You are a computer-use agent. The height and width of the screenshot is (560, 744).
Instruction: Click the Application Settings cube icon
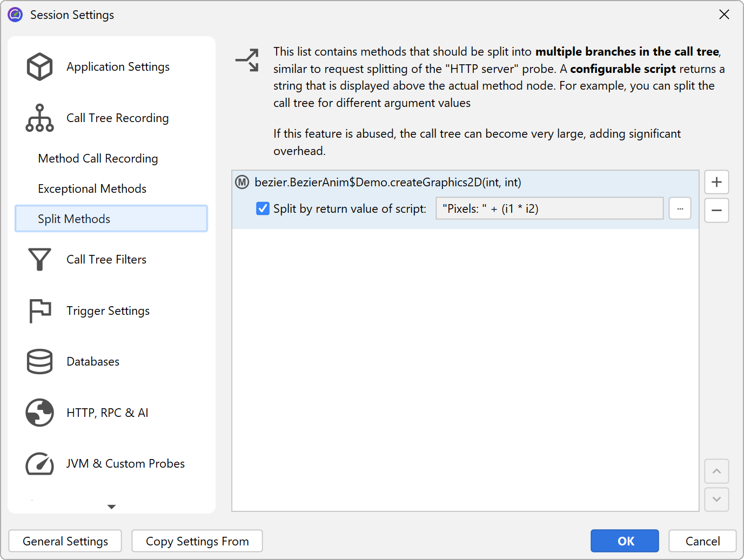(x=39, y=67)
